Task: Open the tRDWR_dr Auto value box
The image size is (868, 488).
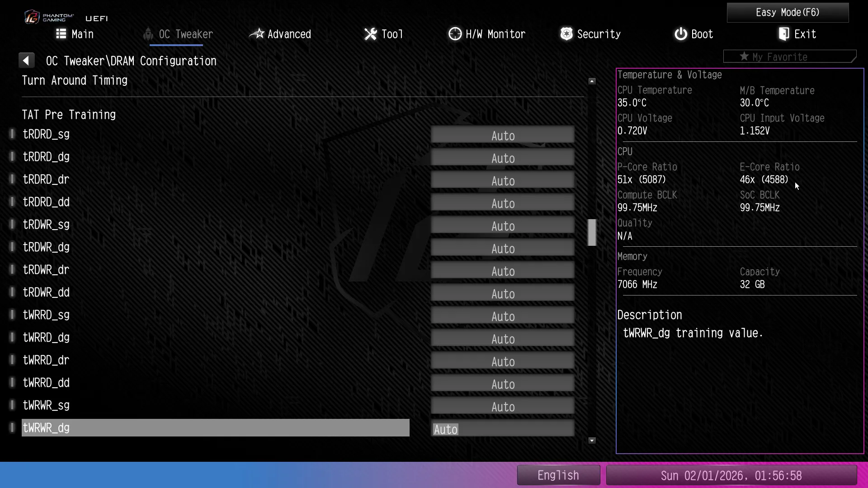Action: click(502, 271)
